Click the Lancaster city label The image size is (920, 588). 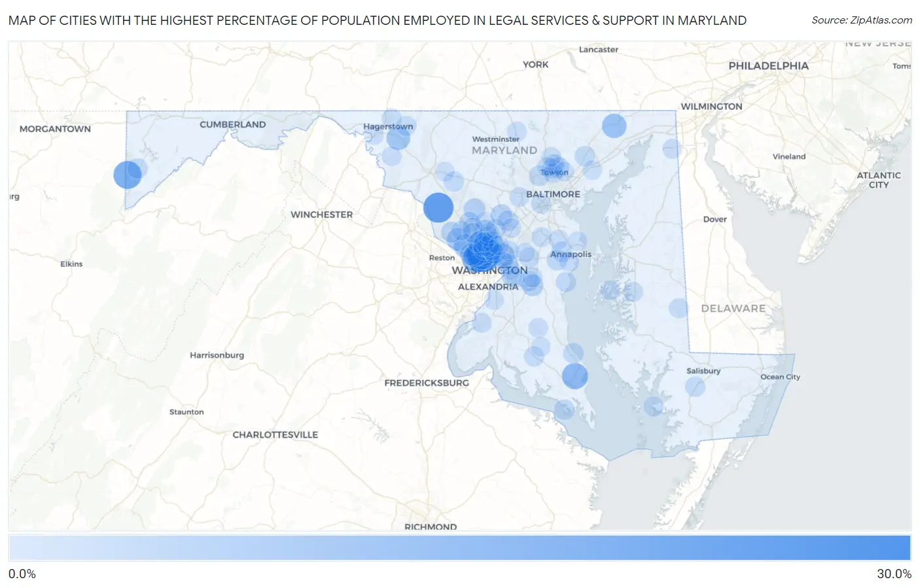click(x=598, y=50)
